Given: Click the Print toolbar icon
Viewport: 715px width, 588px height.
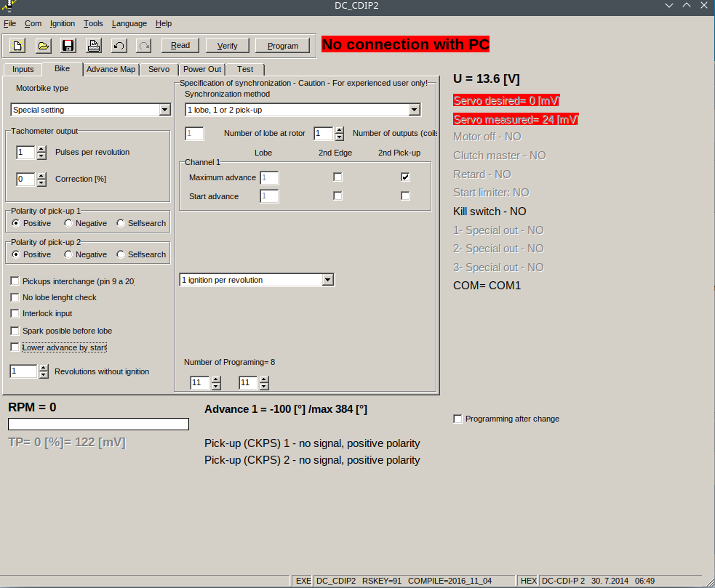Looking at the screenshot, I should tap(94, 46).
